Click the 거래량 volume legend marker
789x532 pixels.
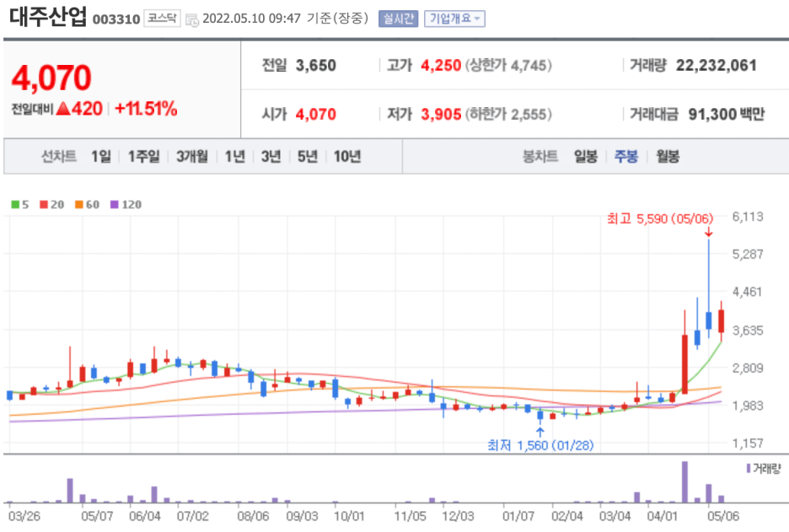749,469
